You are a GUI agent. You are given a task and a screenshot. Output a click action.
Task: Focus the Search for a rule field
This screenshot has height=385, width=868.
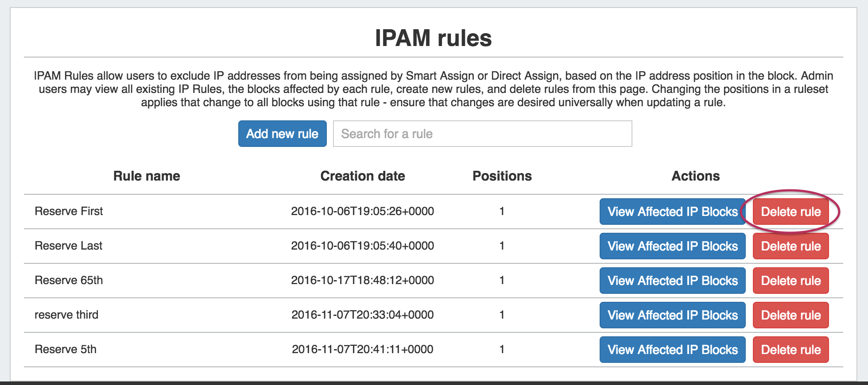click(x=482, y=134)
